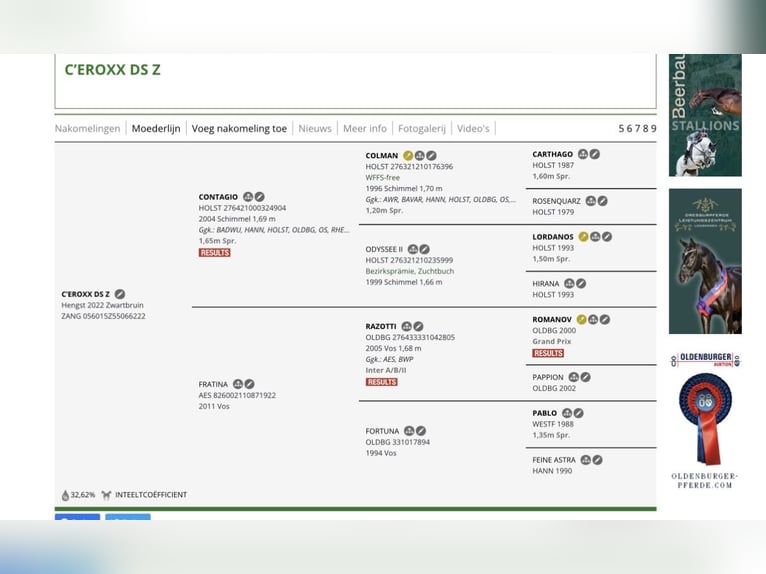This screenshot has height=574, width=766.
Task: Open the pedigree group icon next to CONTAGIO
Action: [248, 197]
